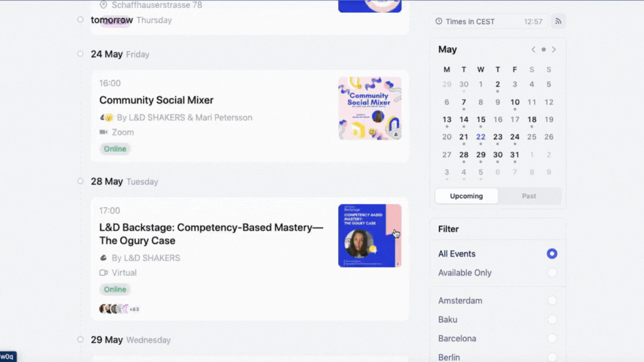Click the RSS feed icon
The height and width of the screenshot is (362, 644).
pyautogui.click(x=558, y=21)
